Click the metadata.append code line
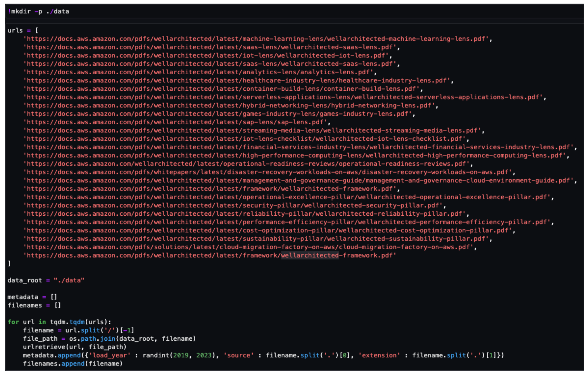Screen dimensions: 588x377 coord(263,355)
